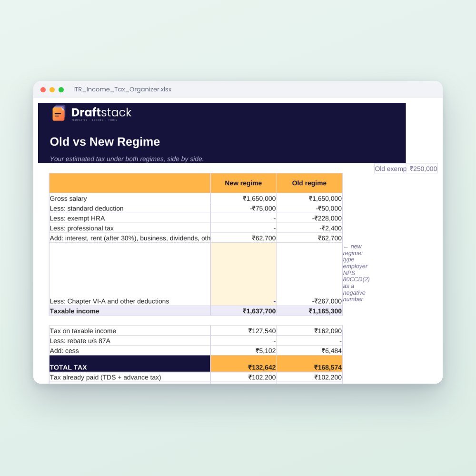
Task: Select the -₹2,400 professional tax cell
Action: [x=309, y=228]
